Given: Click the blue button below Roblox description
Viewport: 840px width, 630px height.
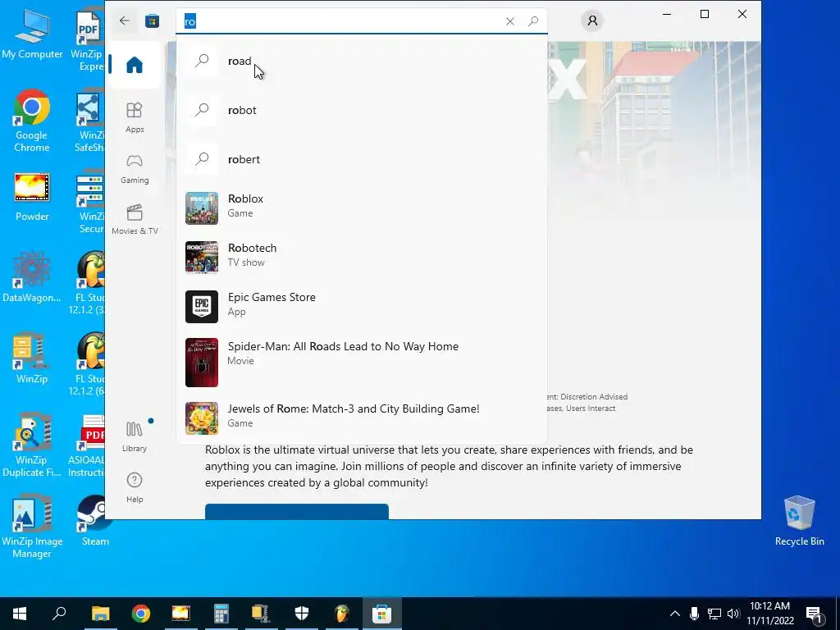Looking at the screenshot, I should point(297,511).
